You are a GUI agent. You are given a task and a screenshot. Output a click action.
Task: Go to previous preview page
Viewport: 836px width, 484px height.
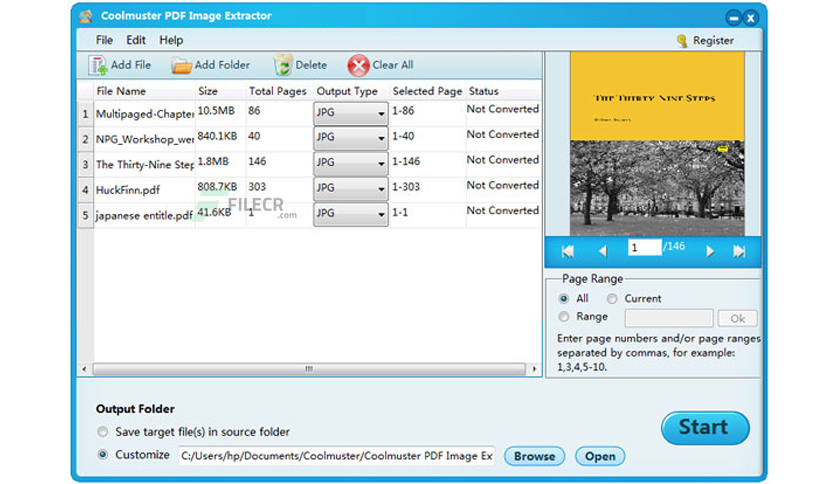pos(602,251)
